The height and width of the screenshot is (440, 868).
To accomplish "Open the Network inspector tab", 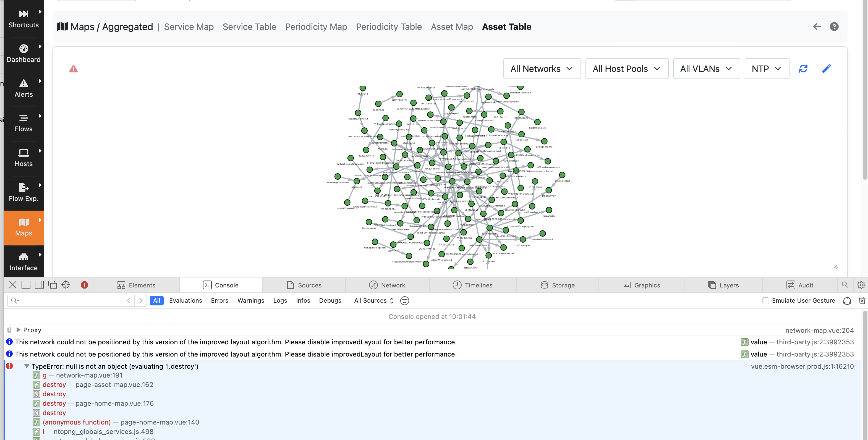I will (x=387, y=285).
